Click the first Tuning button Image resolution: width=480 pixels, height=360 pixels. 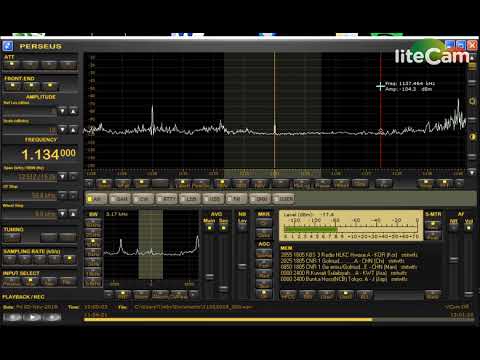[12, 238]
